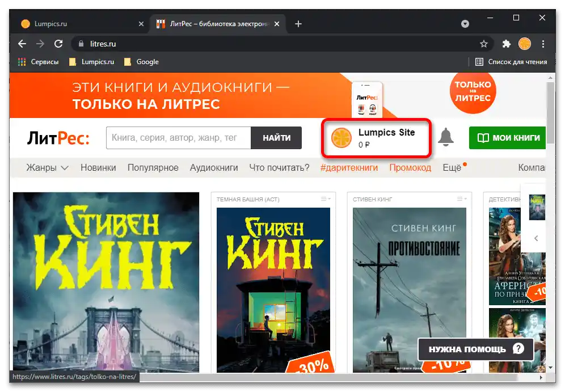
Task: Open Lumpics Site profile block
Action: (x=376, y=138)
